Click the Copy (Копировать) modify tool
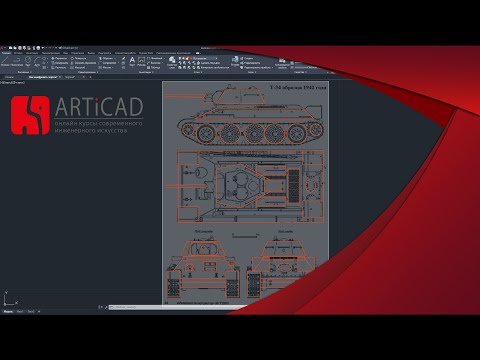The height and width of the screenshot is (360, 480). tap(60, 63)
